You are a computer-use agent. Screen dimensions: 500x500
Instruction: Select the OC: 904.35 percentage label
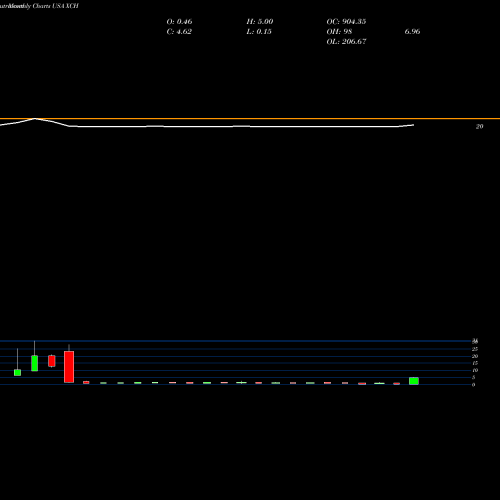pos(346,22)
